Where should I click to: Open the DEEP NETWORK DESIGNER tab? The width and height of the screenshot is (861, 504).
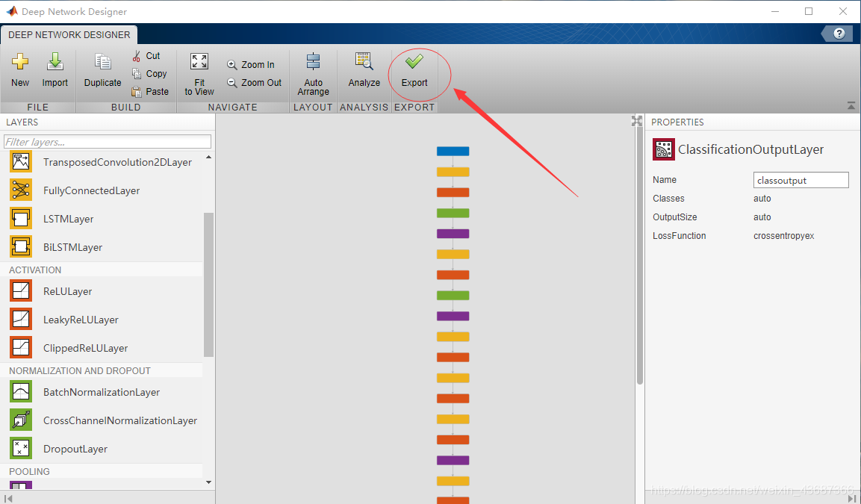pyautogui.click(x=69, y=34)
